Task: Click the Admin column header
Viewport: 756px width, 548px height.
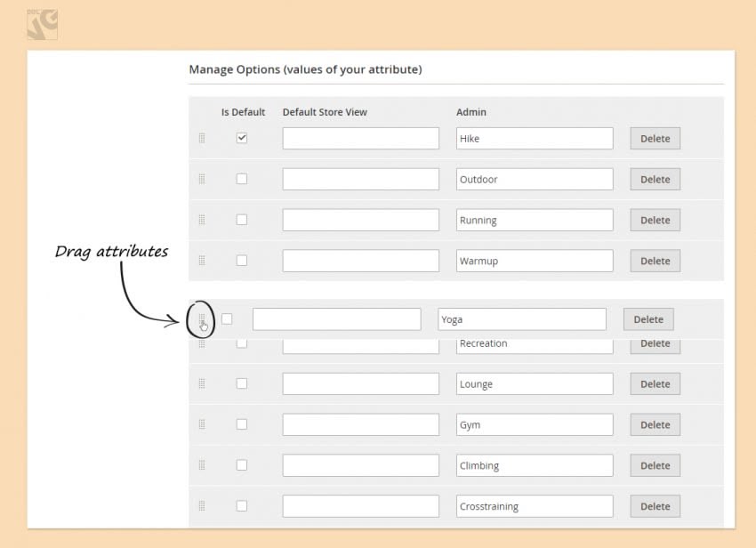Action: point(471,112)
